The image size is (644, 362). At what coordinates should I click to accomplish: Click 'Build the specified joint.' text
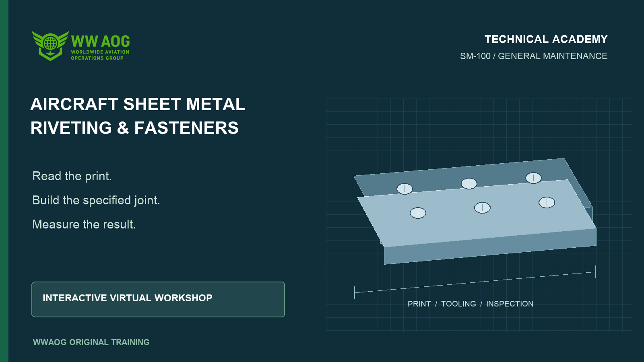click(x=96, y=200)
